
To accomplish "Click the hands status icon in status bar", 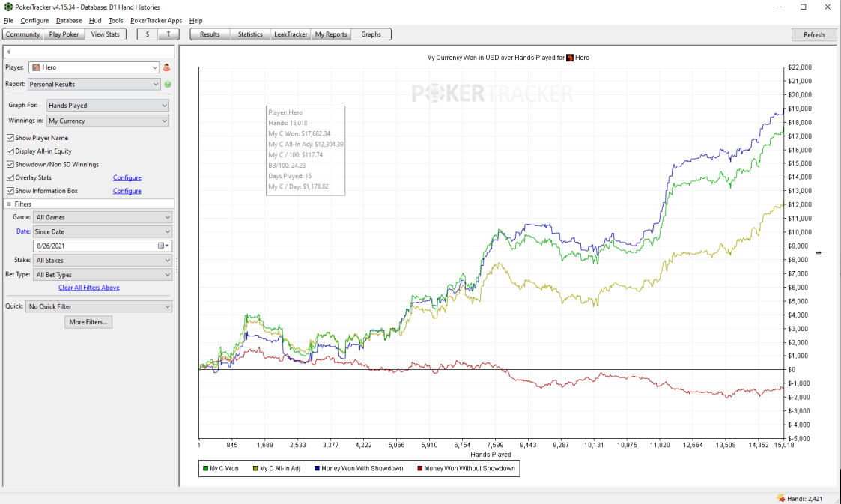I will pyautogui.click(x=780, y=498).
